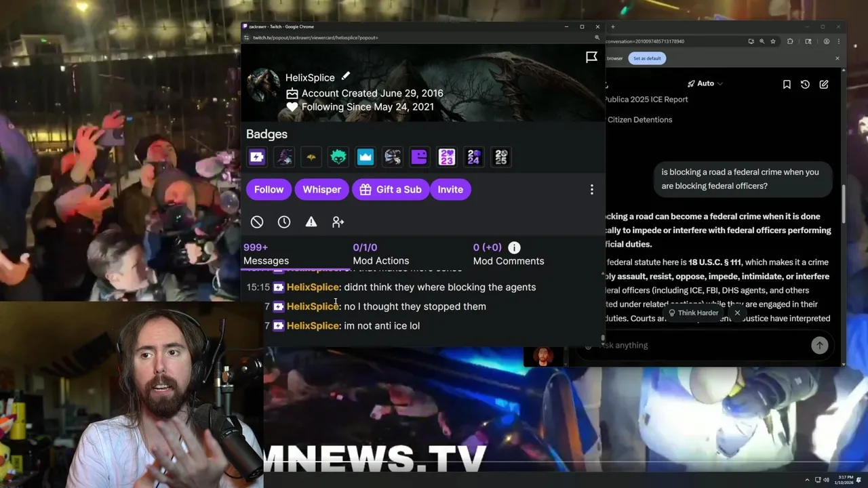Click HelixSplice profile avatar
868x488 pixels.
tap(263, 85)
